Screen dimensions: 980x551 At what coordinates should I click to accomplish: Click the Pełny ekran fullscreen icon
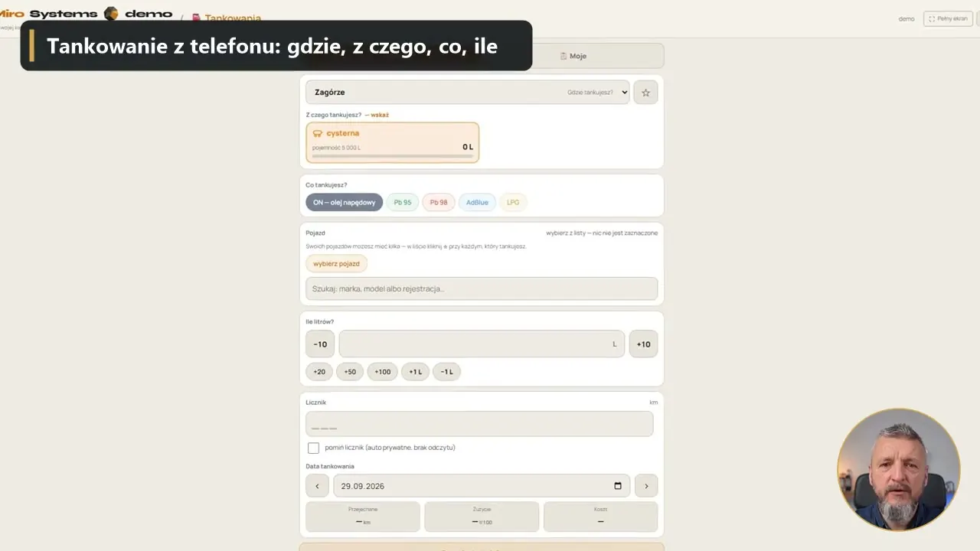932,18
